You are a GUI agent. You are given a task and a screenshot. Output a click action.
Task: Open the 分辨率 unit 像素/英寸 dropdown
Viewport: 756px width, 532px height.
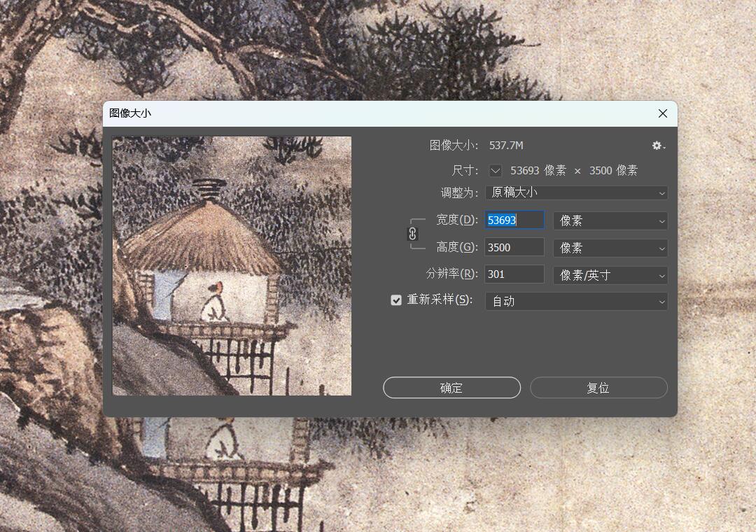(x=610, y=275)
